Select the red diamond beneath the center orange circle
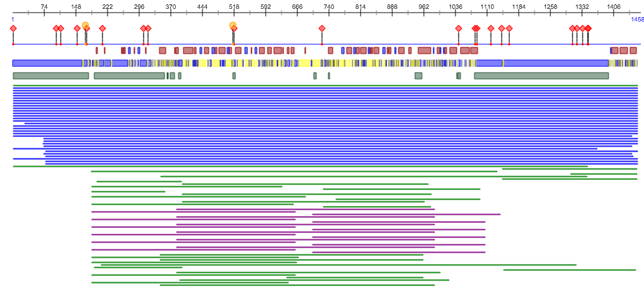This screenshot has height=300, width=644. 235,30
